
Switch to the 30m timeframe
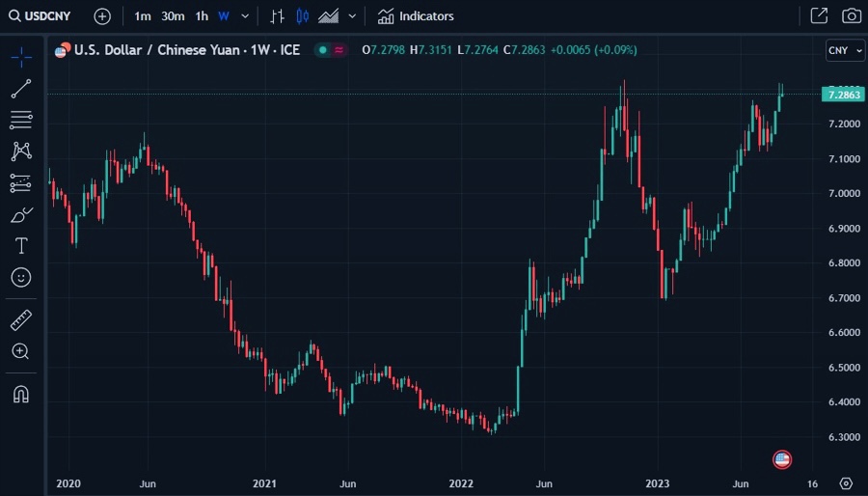pyautogui.click(x=173, y=16)
